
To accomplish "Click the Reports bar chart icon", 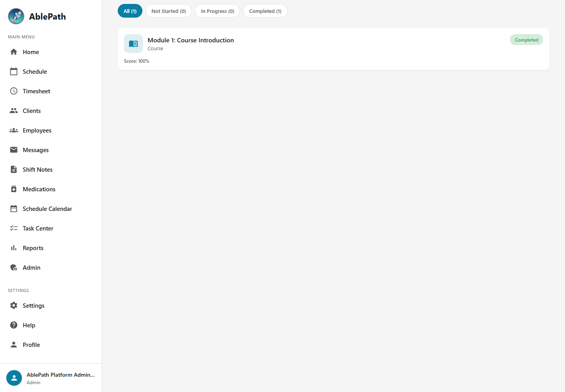I will [x=14, y=248].
